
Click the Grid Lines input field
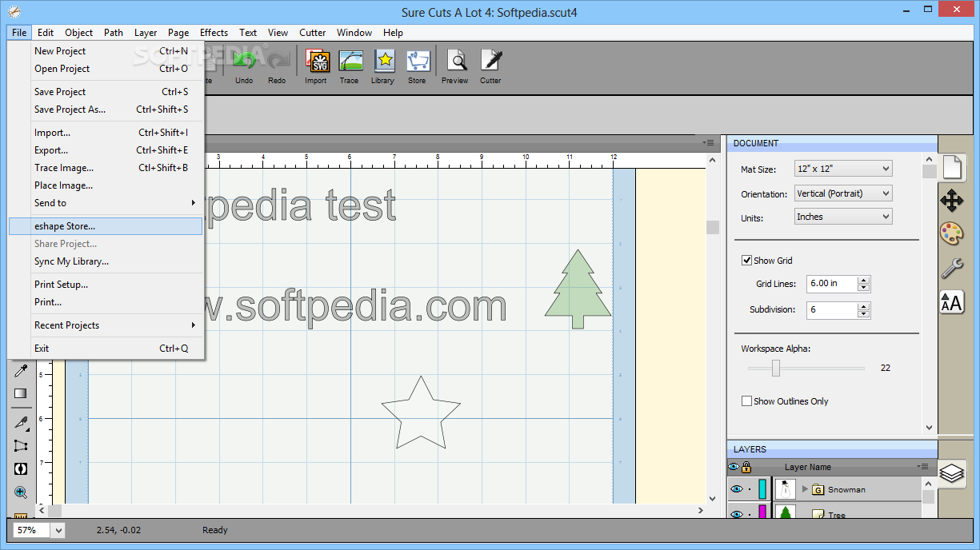click(832, 284)
